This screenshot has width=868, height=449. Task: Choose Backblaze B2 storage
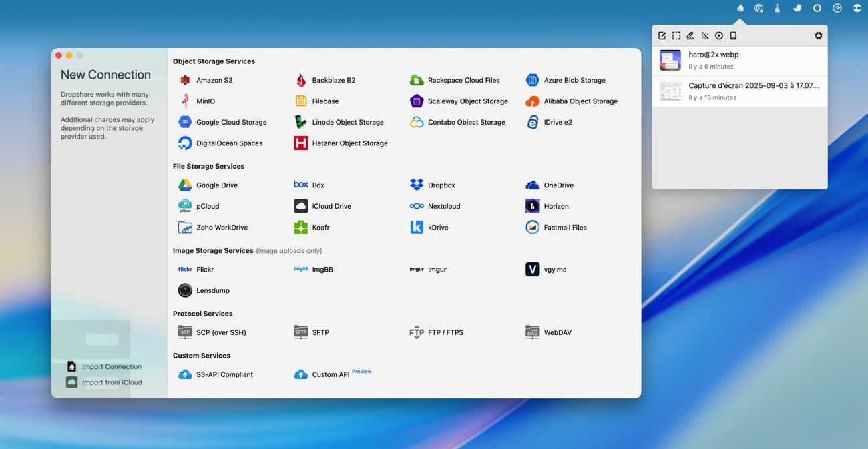(324, 80)
